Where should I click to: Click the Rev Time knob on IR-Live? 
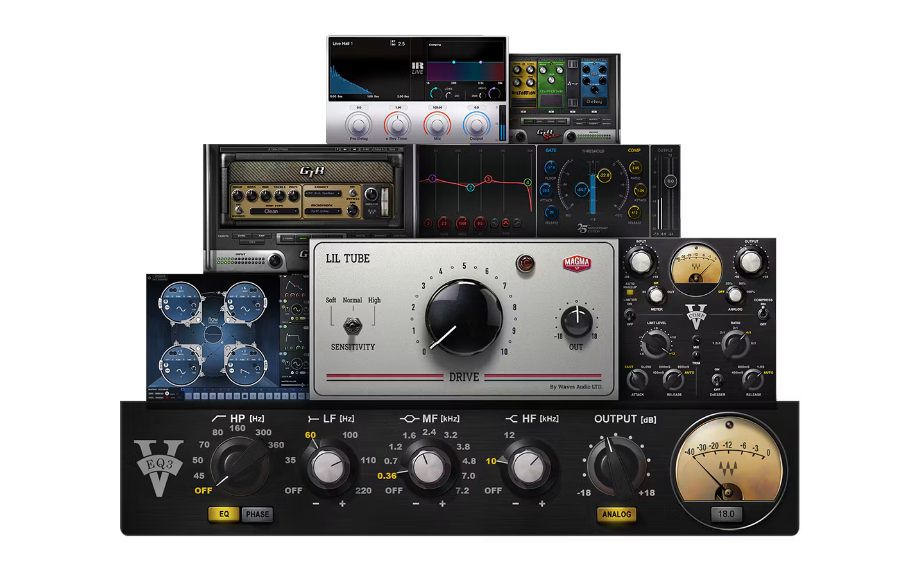(x=398, y=124)
